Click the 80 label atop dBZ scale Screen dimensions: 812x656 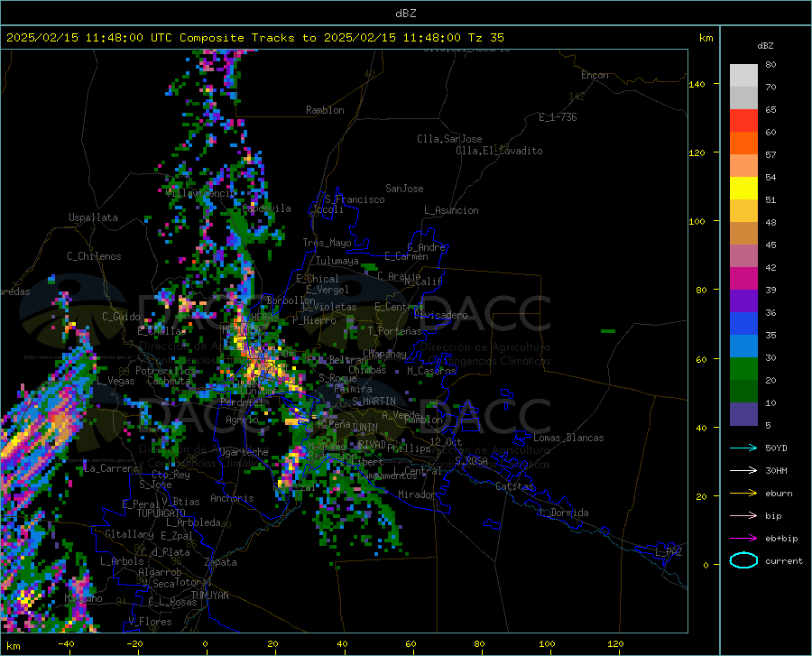[770, 65]
